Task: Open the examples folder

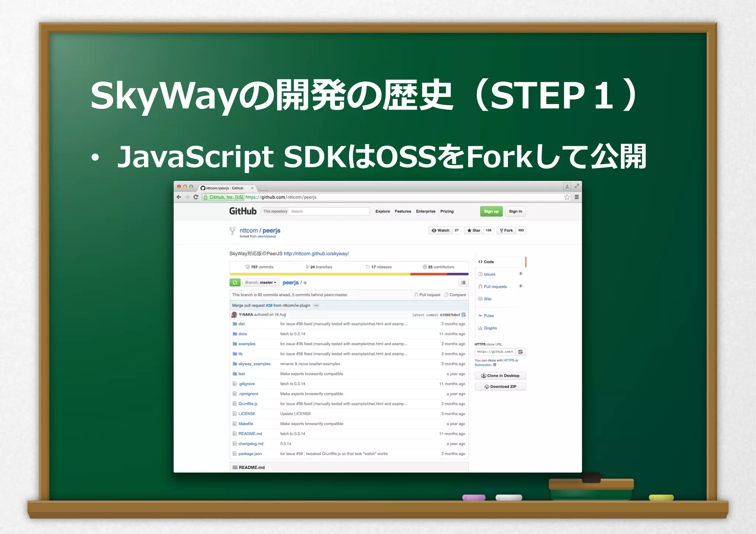Action: coord(247,344)
